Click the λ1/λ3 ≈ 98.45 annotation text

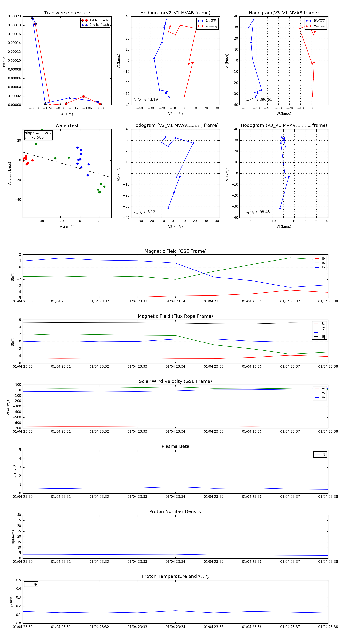point(258,212)
